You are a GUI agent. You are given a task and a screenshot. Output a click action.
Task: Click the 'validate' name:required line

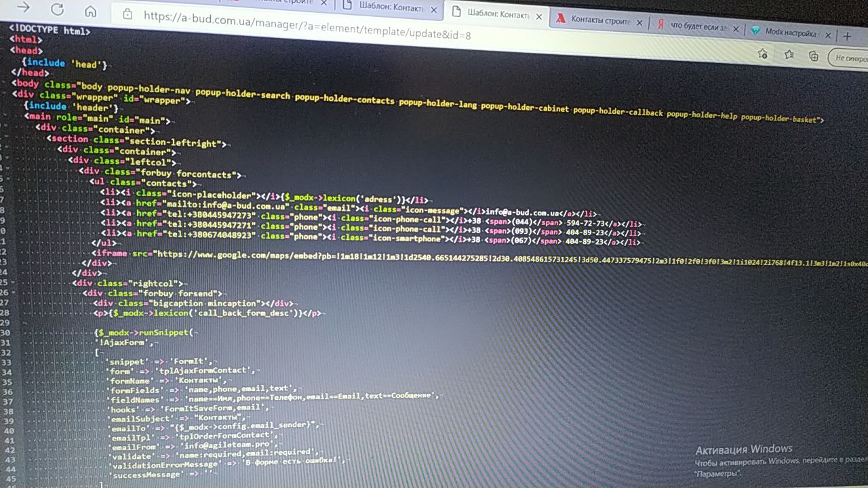coord(213,455)
